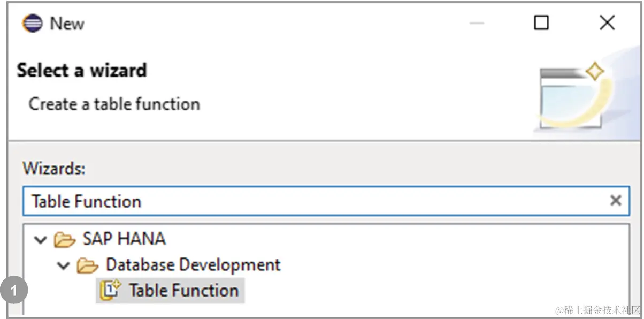The height and width of the screenshot is (319, 644).
Task: Minimize the New dialog window
Action: tap(477, 24)
